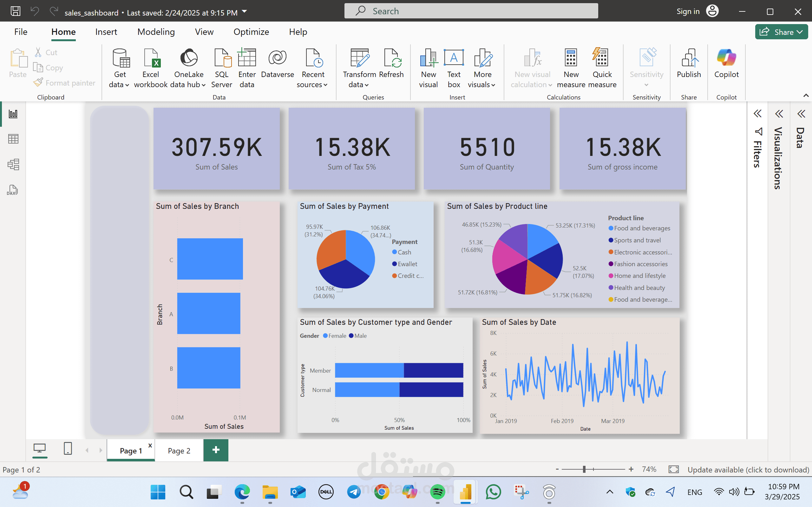Open the Share dropdown button
Viewport: 812px width, 507px height.
[781, 32]
